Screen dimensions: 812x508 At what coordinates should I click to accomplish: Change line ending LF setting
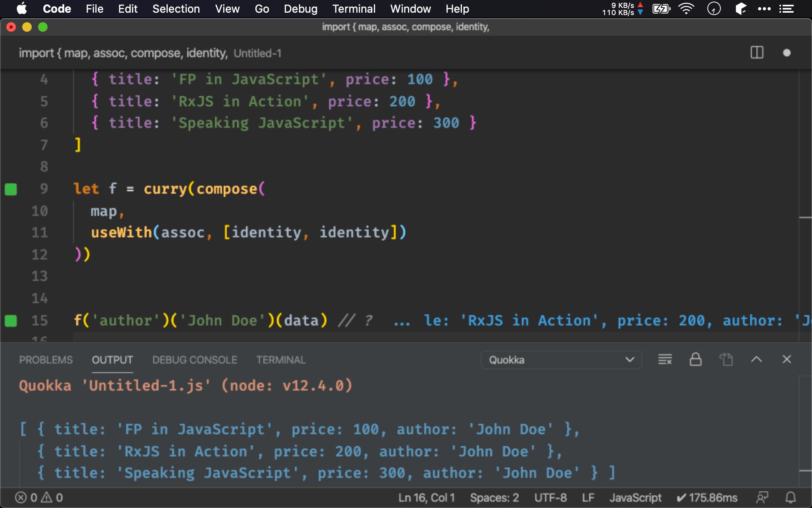pyautogui.click(x=588, y=498)
